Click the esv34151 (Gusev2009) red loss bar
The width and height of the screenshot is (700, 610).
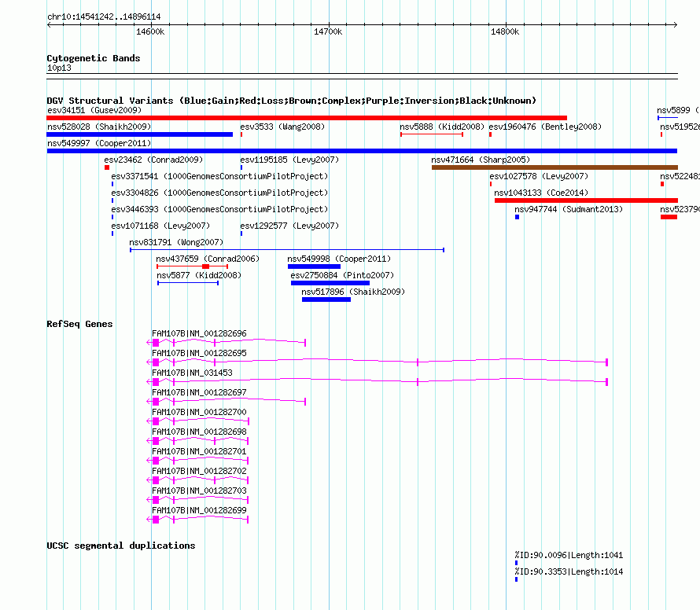307,118
